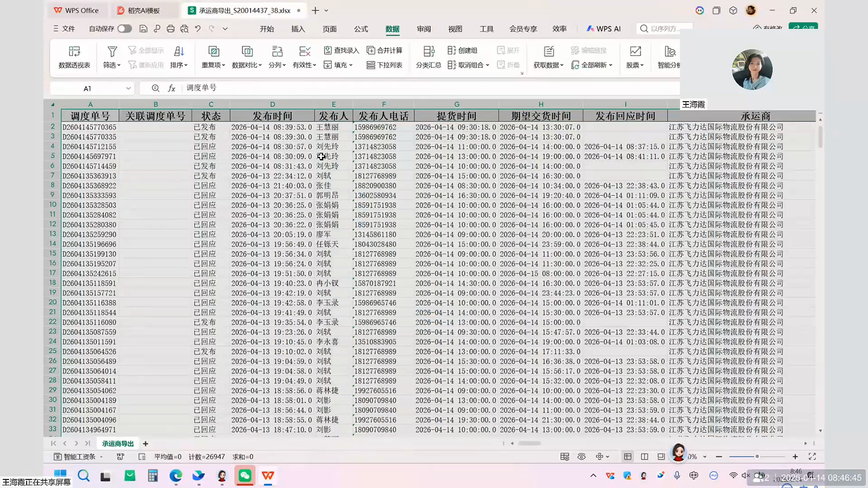Screen dimensions: 868x488
Task: Click the zoom slider handle
Action: [757, 457]
